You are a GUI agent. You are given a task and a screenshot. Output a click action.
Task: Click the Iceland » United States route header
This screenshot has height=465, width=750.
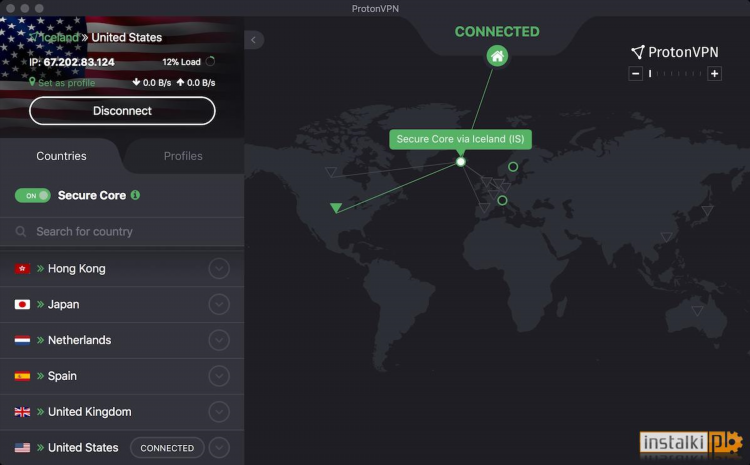point(96,37)
